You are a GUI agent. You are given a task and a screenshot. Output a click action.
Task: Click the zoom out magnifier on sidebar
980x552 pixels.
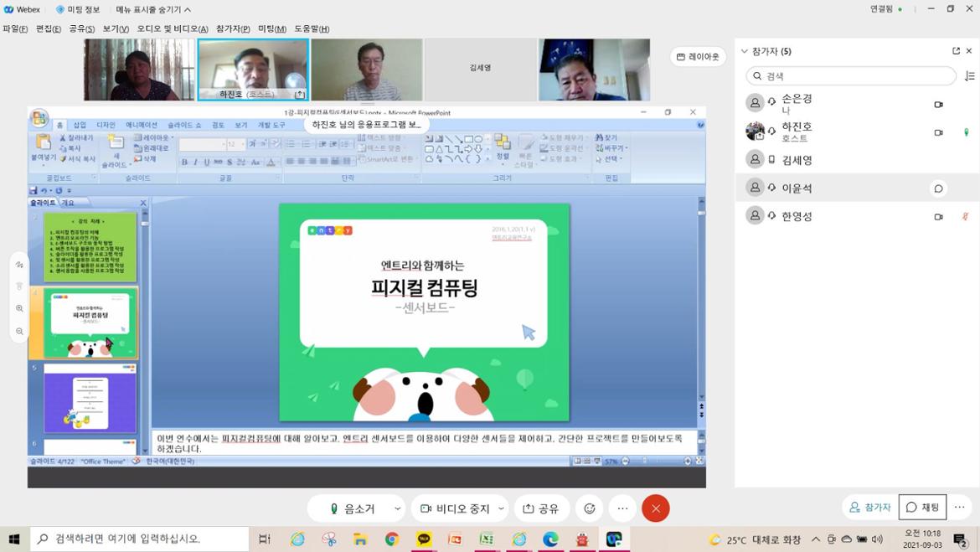click(19, 332)
